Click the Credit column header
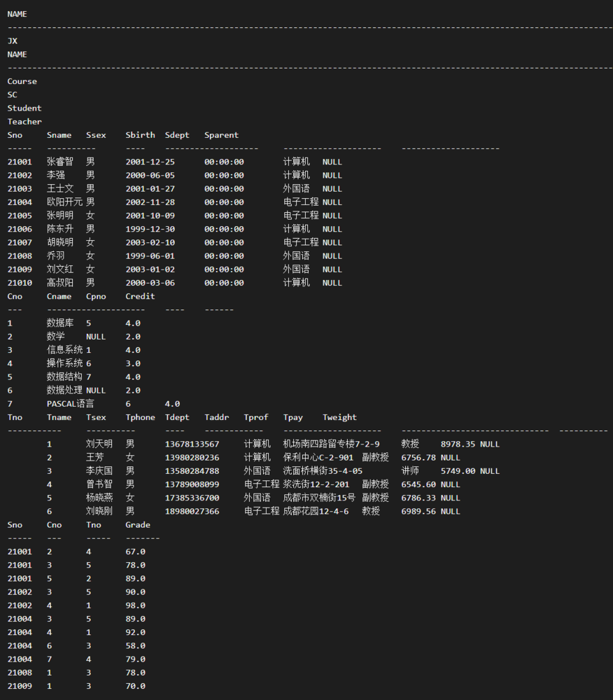The height and width of the screenshot is (700, 613). click(140, 296)
